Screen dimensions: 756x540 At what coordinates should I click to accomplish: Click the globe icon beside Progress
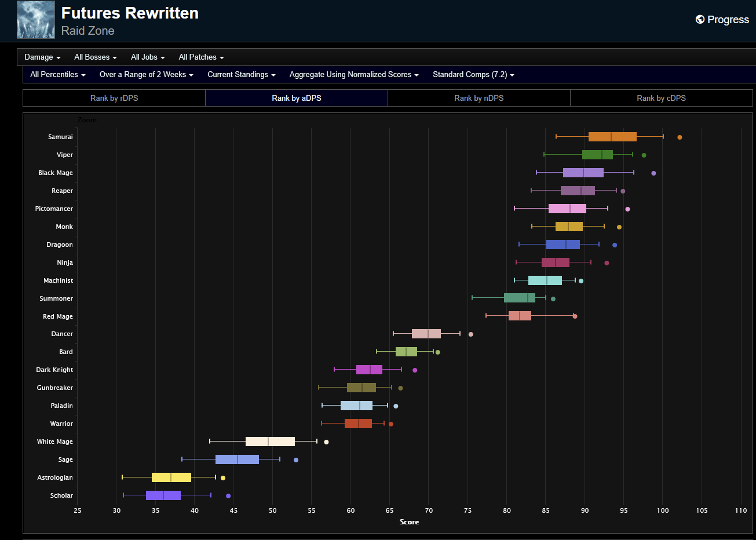(x=700, y=19)
